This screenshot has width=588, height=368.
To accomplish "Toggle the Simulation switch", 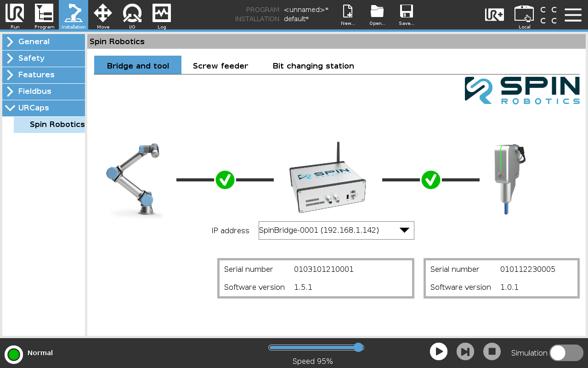I will click(566, 353).
